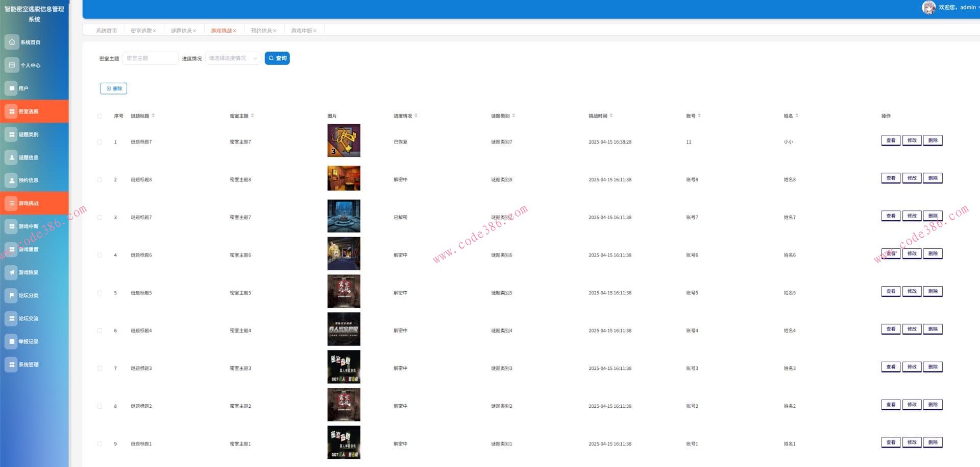Image resolution: width=980 pixels, height=467 pixels.
Task: Select the 游戏挑战 tab
Action: coord(222,31)
